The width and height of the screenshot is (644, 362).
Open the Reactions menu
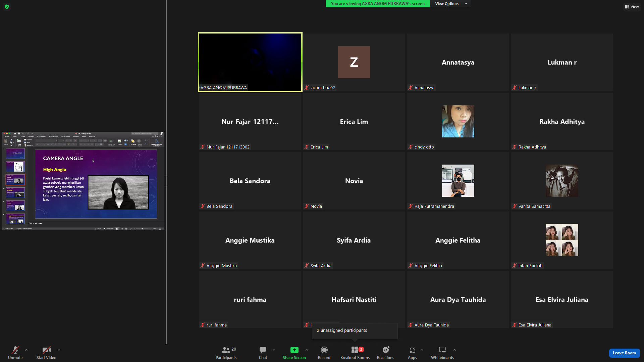click(385, 353)
